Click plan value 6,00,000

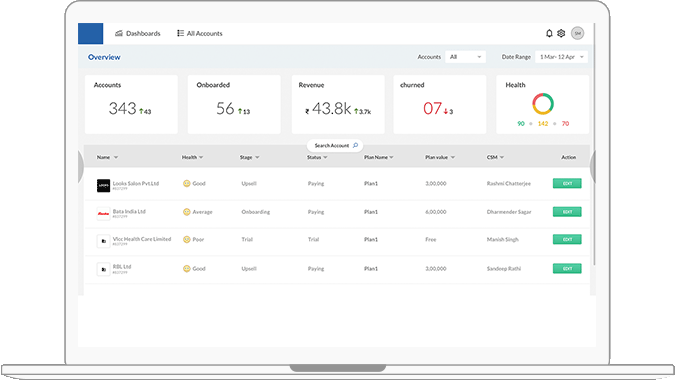pos(436,212)
